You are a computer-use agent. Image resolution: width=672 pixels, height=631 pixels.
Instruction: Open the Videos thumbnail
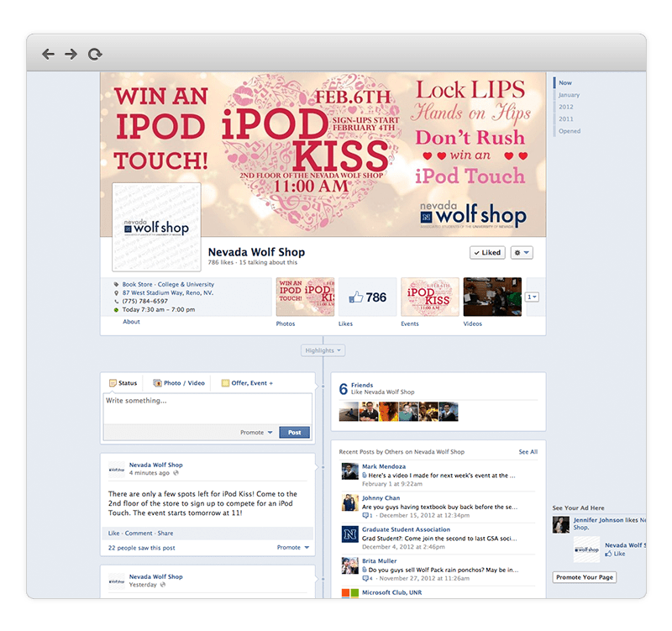[x=492, y=297]
